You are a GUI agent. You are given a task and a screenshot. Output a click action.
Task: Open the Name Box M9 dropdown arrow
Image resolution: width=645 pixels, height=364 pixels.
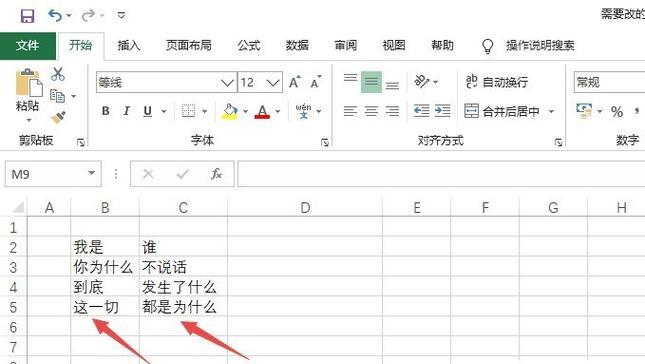[91, 173]
